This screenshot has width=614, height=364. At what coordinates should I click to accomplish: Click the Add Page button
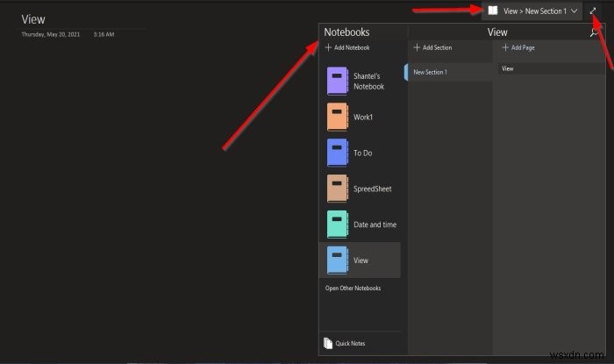518,47
